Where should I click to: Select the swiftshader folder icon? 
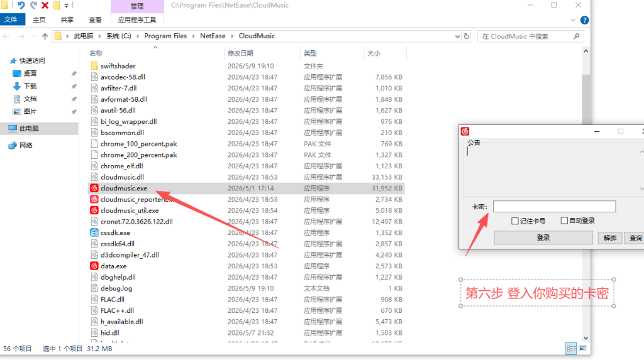[94, 66]
